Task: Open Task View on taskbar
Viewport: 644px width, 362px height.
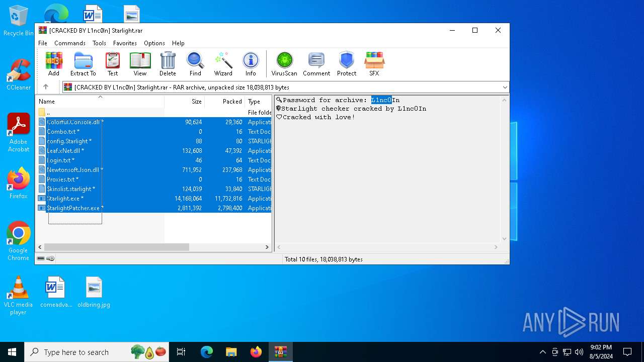Action: click(181, 352)
